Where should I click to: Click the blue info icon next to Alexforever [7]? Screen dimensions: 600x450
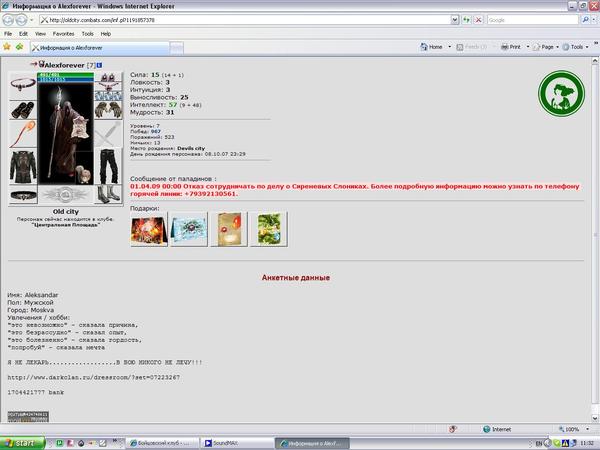(x=99, y=65)
